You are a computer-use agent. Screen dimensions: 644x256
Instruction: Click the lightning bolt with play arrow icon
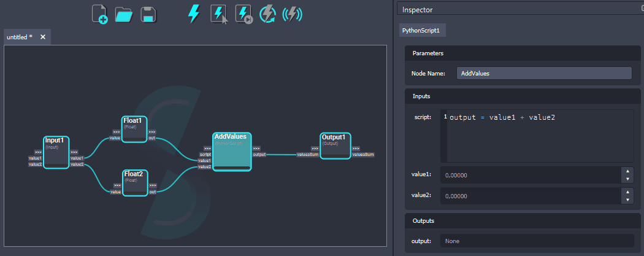pyautogui.click(x=243, y=14)
